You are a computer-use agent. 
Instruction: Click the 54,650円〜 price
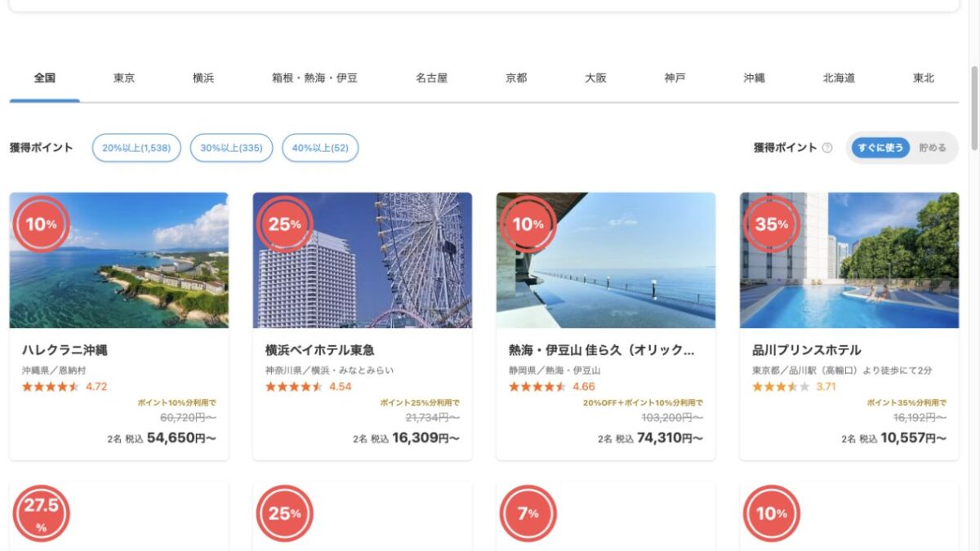tap(181, 438)
